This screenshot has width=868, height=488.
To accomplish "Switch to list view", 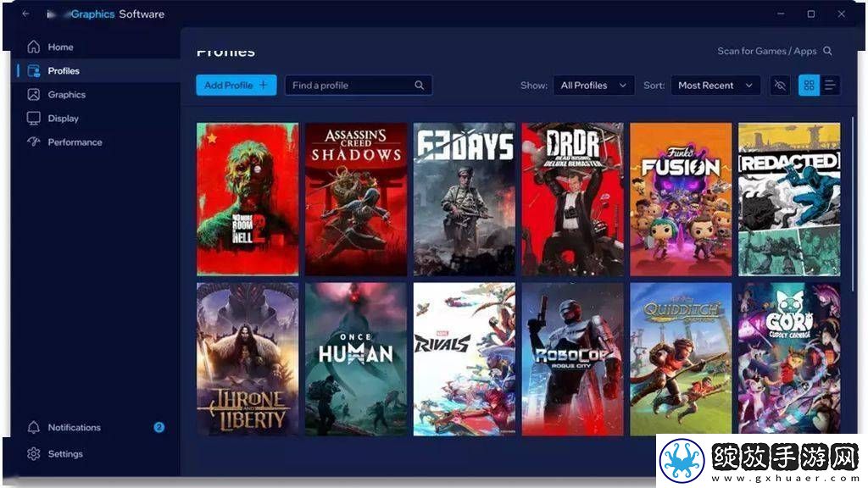I will pos(830,86).
